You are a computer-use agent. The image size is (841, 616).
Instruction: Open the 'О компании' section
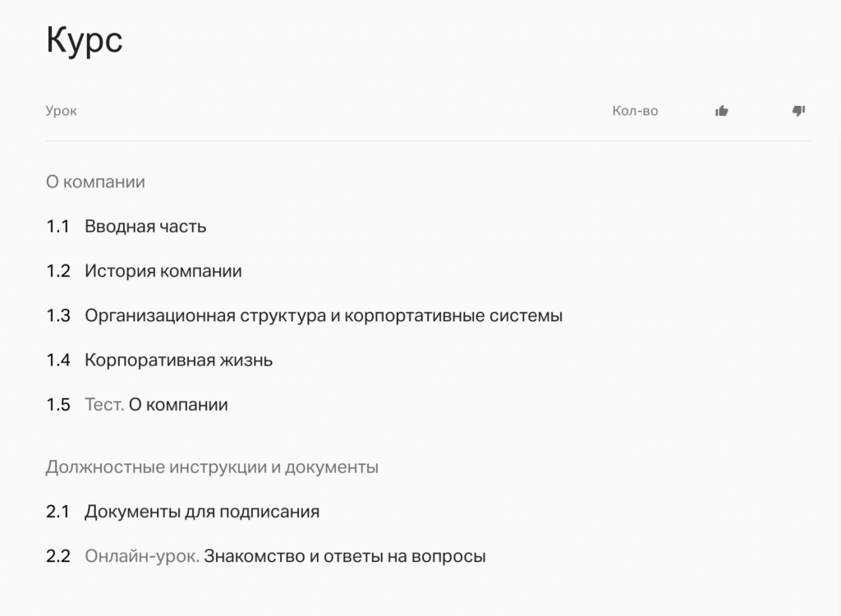click(x=94, y=182)
